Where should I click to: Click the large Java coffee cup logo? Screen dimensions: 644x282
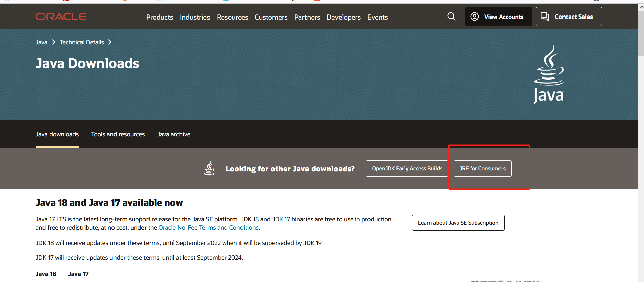549,74
